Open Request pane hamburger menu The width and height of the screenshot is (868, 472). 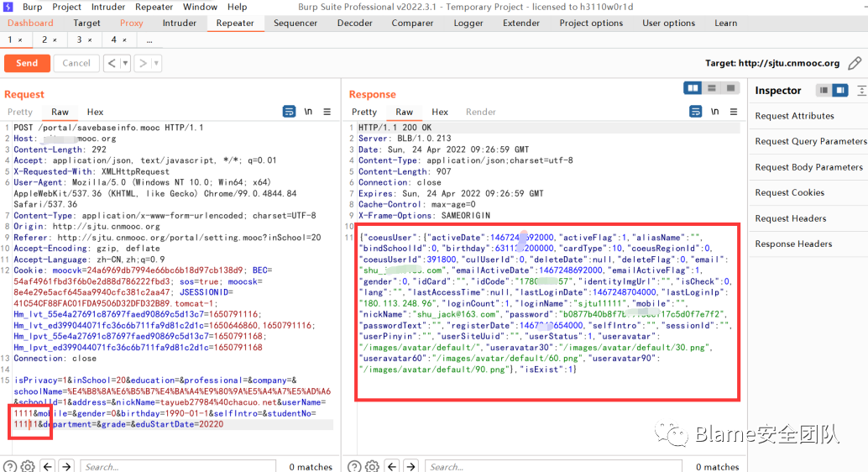[x=327, y=112]
